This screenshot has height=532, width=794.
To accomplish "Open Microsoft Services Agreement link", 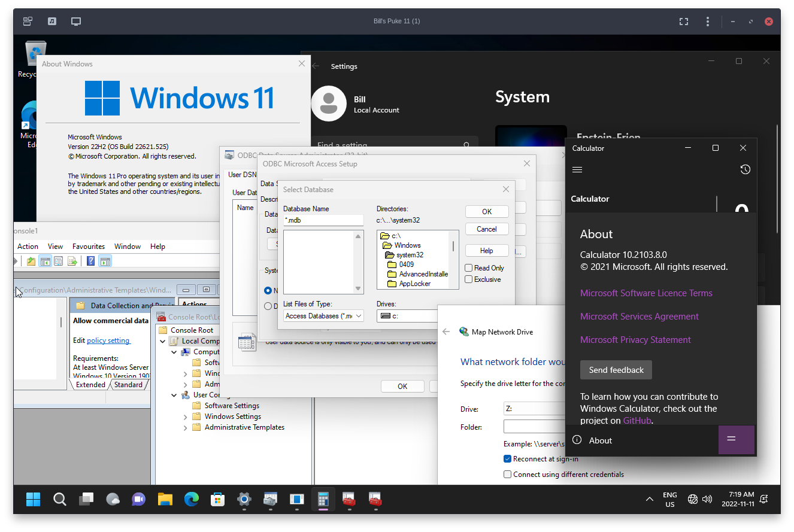I will click(640, 317).
